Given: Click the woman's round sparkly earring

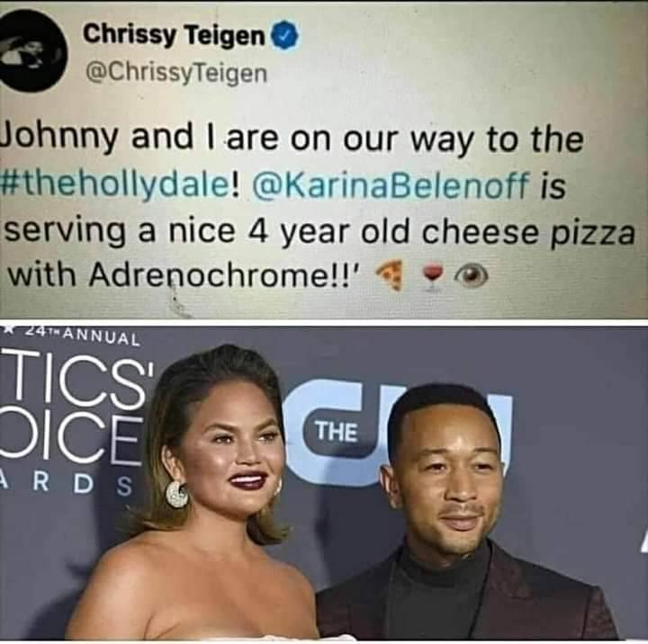Looking at the screenshot, I should [176, 494].
